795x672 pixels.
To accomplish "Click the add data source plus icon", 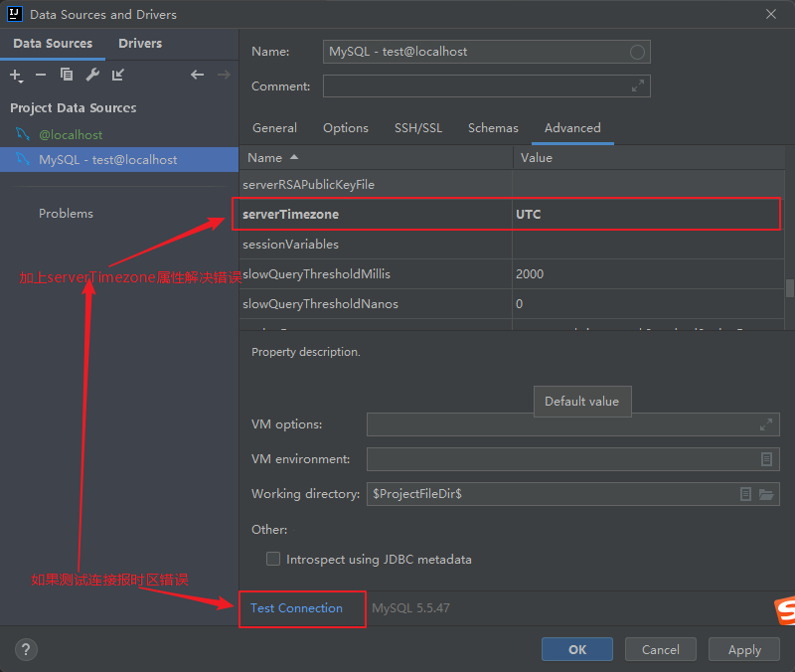I will [16, 76].
